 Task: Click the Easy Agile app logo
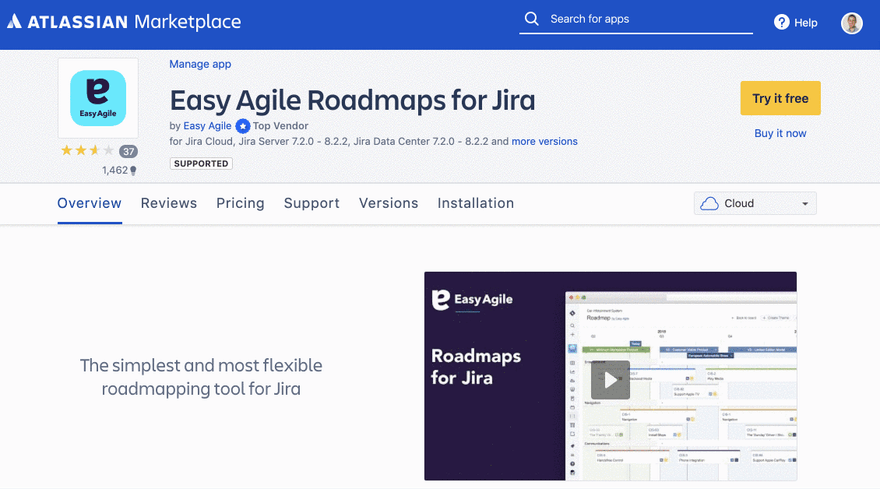98,98
